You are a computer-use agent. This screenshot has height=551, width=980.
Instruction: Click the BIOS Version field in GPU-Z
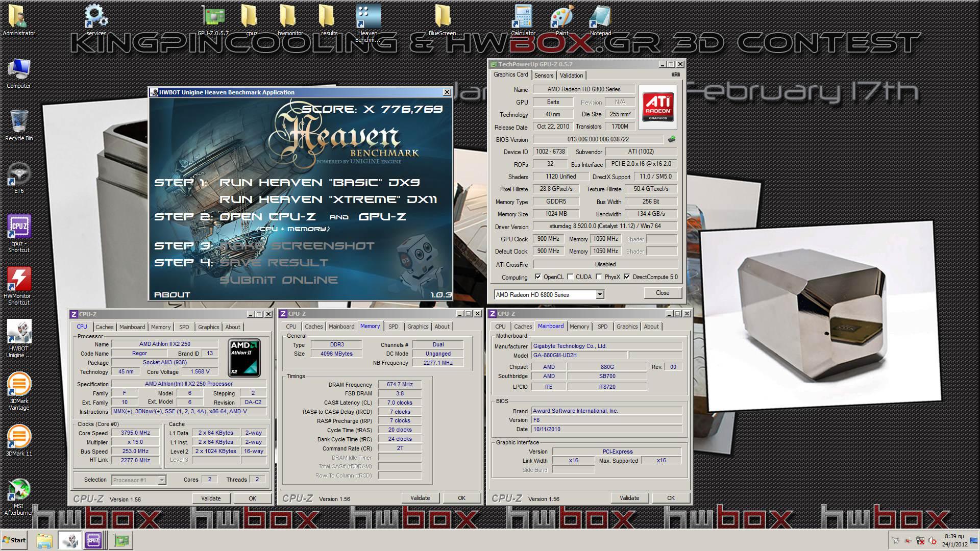point(598,139)
